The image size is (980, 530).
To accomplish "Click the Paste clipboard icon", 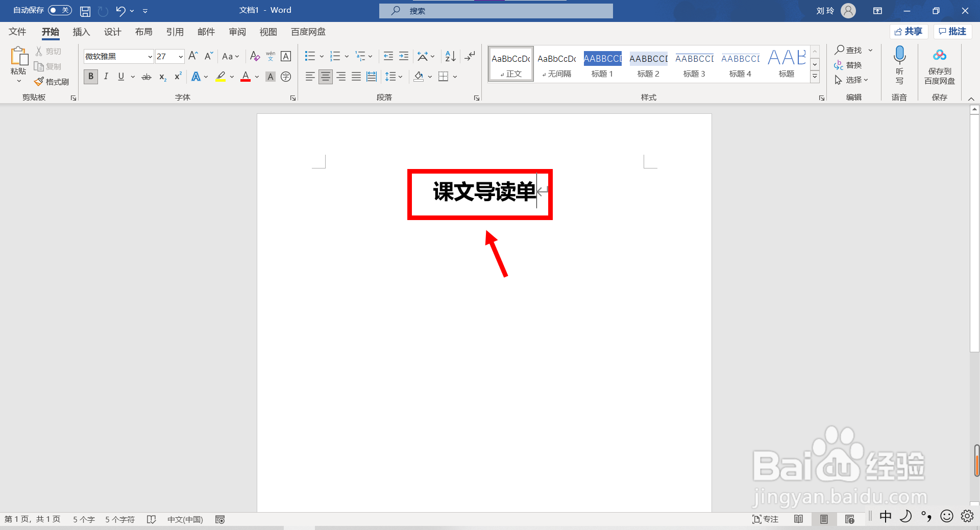I will click(19, 56).
